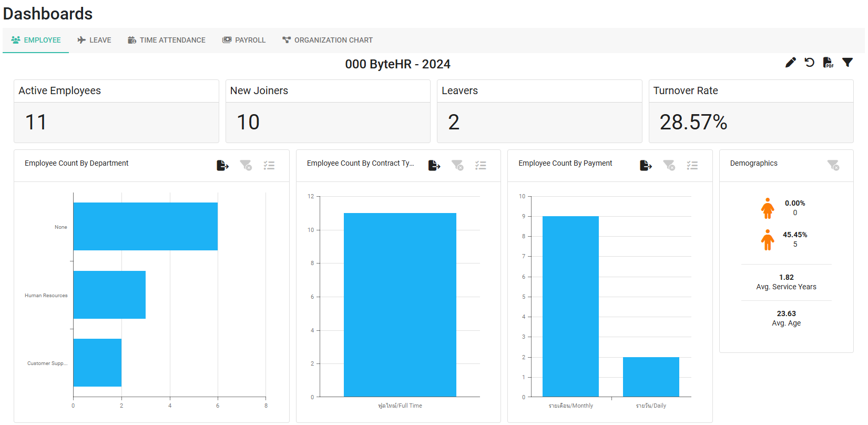Export dashboard as PDF icon
Viewport: 868px width, 425px height.
828,63
